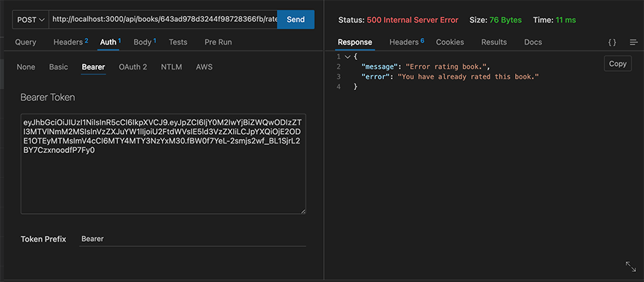
Task: Click the 76 Bytes size value
Action: click(x=506, y=20)
